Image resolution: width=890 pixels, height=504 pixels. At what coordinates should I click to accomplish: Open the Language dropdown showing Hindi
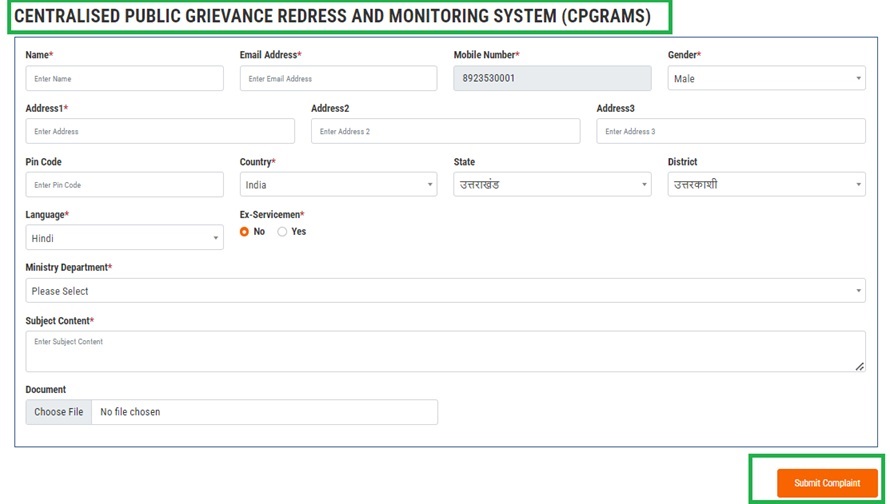(124, 238)
